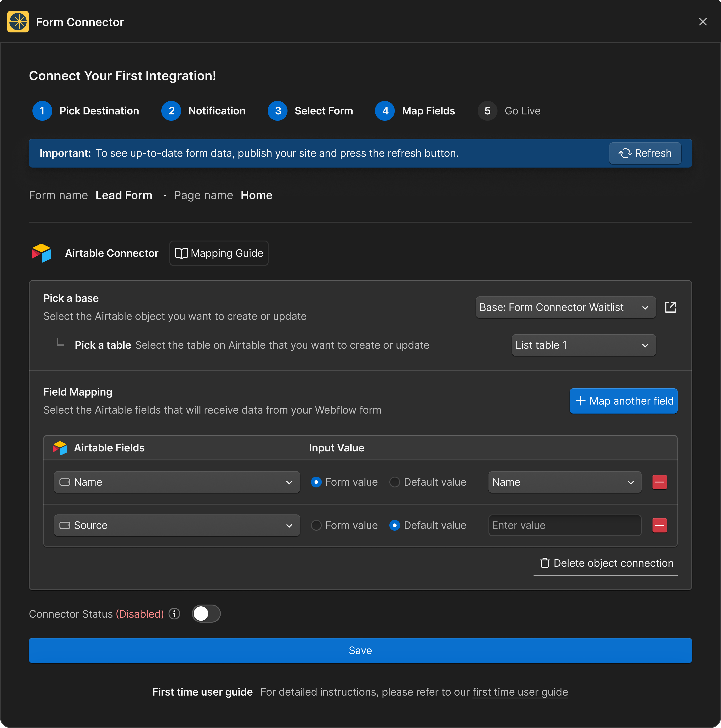Viewport: 721px width, 728px height.
Task: Enable the Connector Status toggle switch
Action: pyautogui.click(x=206, y=613)
